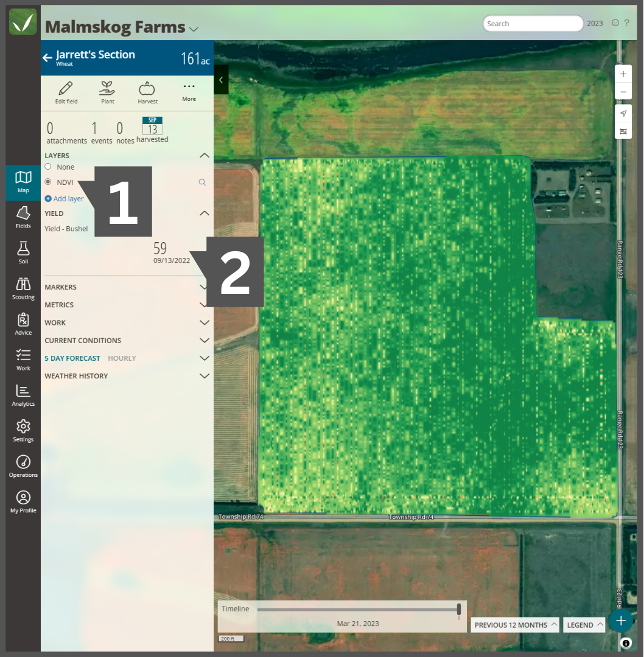The height and width of the screenshot is (657, 644).
Task: Click the Markers section heading
Action: click(61, 287)
